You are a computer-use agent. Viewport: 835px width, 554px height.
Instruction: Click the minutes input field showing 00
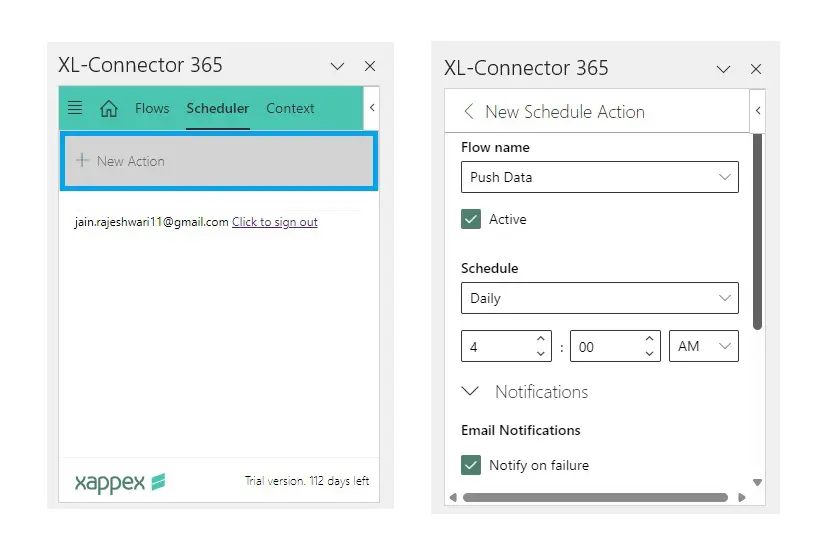(605, 347)
